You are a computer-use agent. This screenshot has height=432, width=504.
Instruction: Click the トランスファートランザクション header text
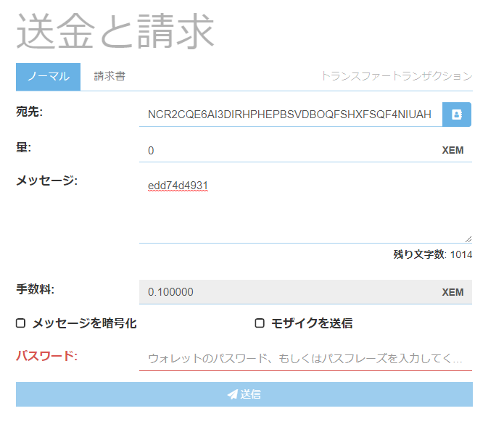tap(396, 76)
